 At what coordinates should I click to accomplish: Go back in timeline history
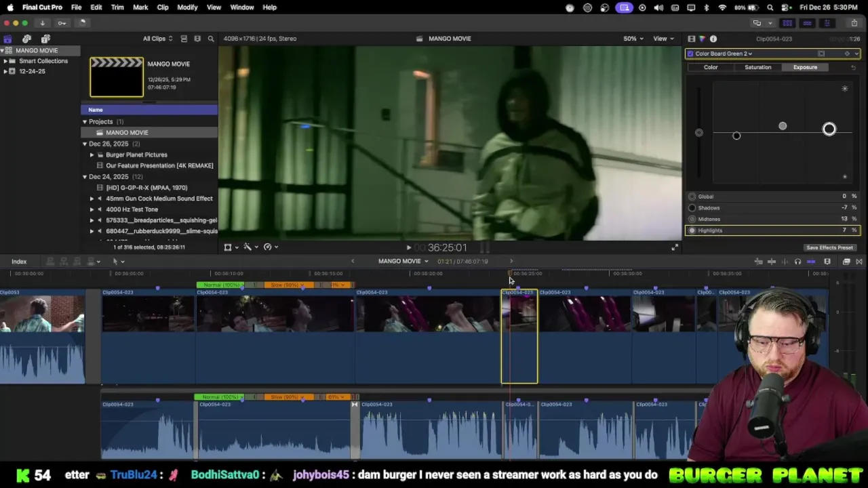(353, 261)
